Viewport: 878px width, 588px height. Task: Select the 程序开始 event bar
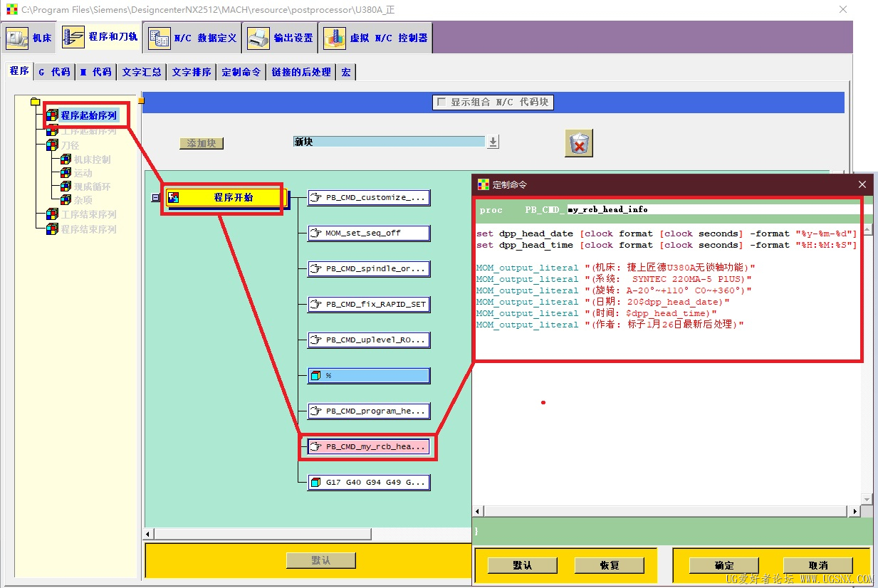[225, 198]
